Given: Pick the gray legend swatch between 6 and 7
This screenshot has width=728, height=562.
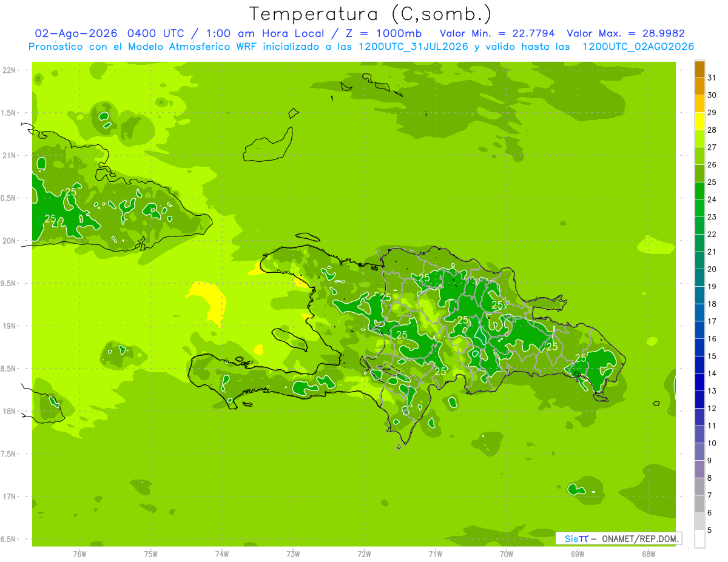Looking at the screenshot, I should 699,504.
